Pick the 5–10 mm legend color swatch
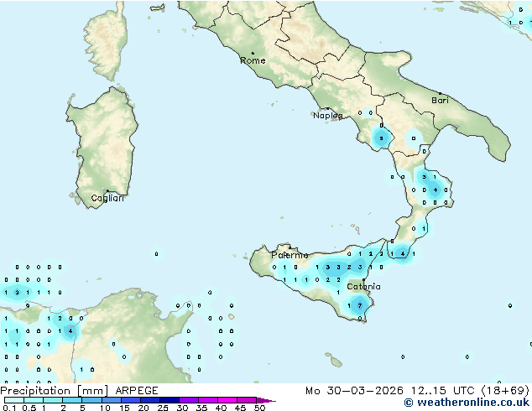Screen dimensions: 532x411 pyautogui.click(x=91, y=400)
